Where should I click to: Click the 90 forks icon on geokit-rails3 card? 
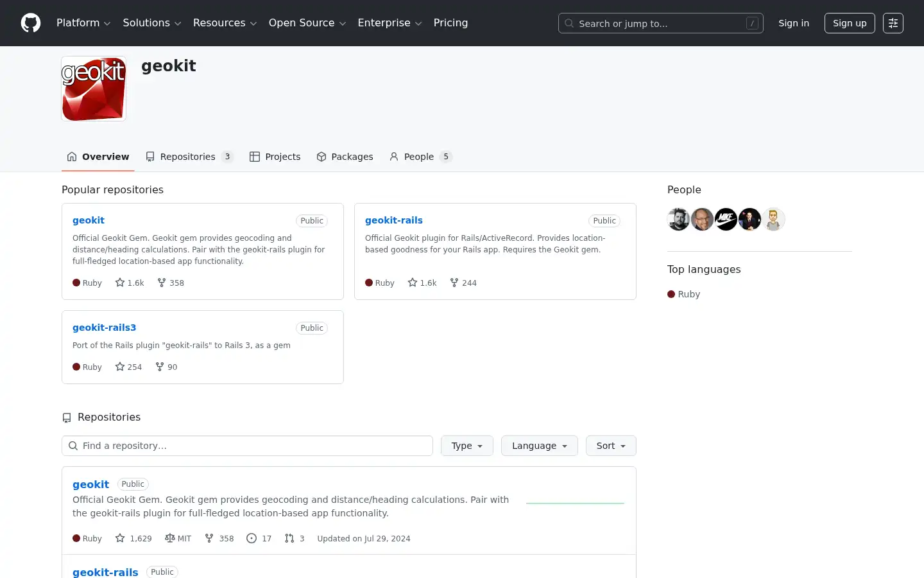coord(160,367)
